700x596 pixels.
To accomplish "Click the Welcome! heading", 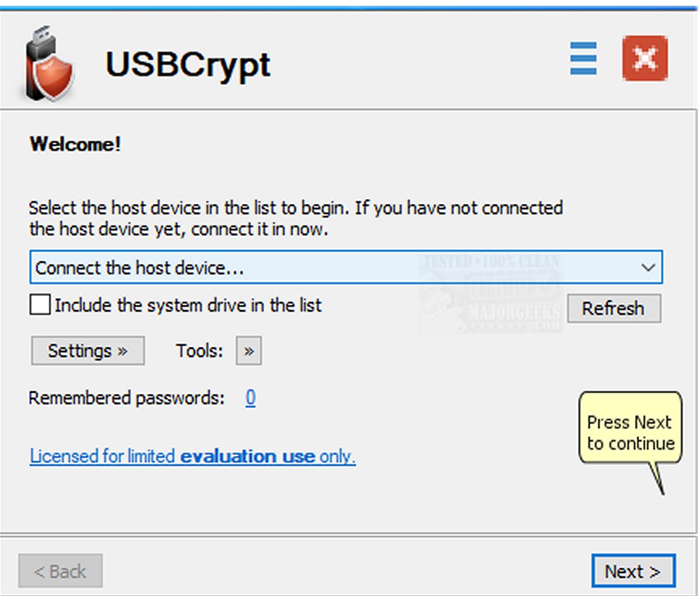I will tap(76, 144).
